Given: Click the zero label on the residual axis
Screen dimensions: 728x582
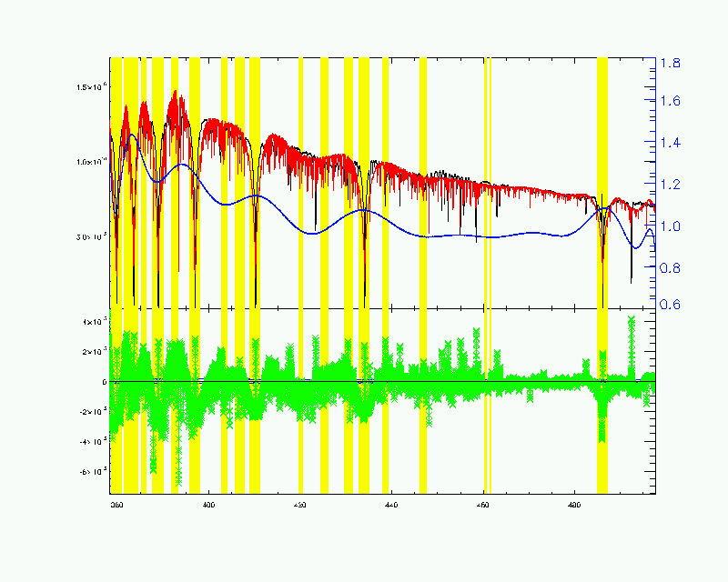Looking at the screenshot, I should click(105, 382).
